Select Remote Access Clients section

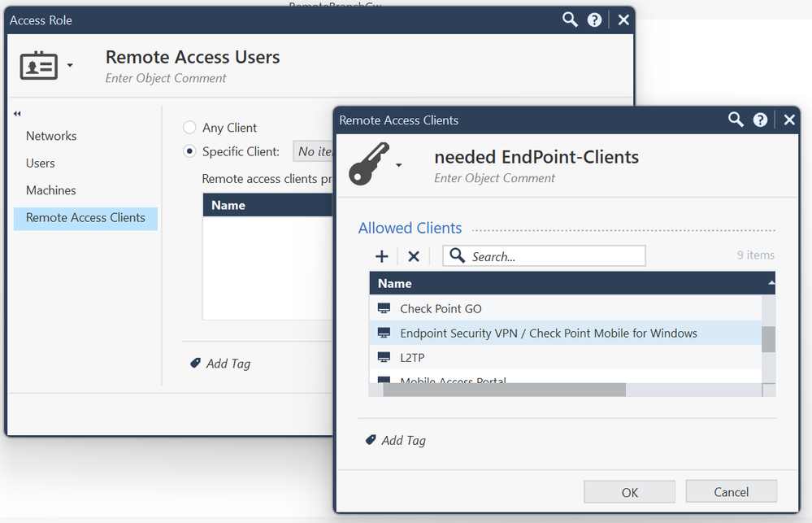click(85, 218)
